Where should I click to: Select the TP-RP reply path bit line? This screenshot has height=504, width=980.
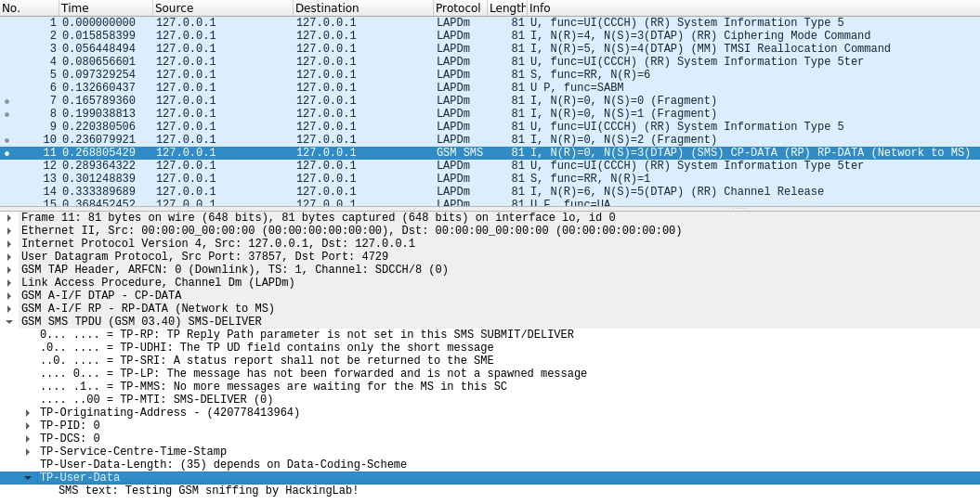click(x=307, y=335)
